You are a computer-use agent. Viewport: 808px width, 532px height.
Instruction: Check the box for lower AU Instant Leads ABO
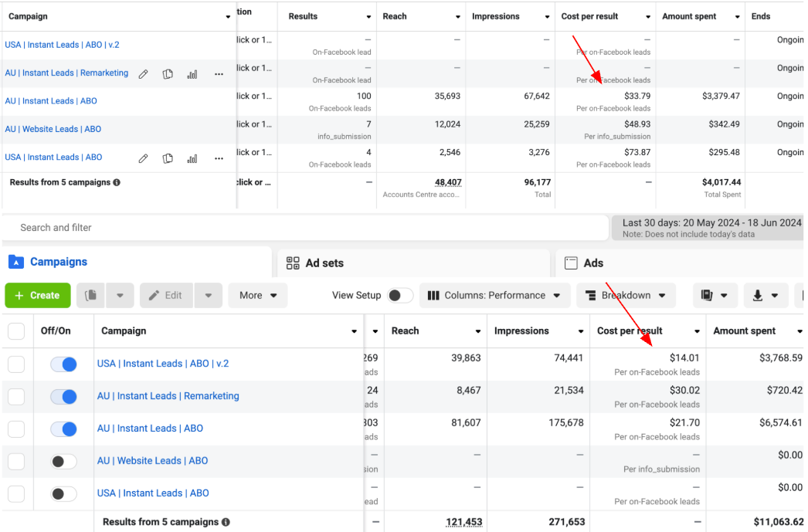coord(16,429)
